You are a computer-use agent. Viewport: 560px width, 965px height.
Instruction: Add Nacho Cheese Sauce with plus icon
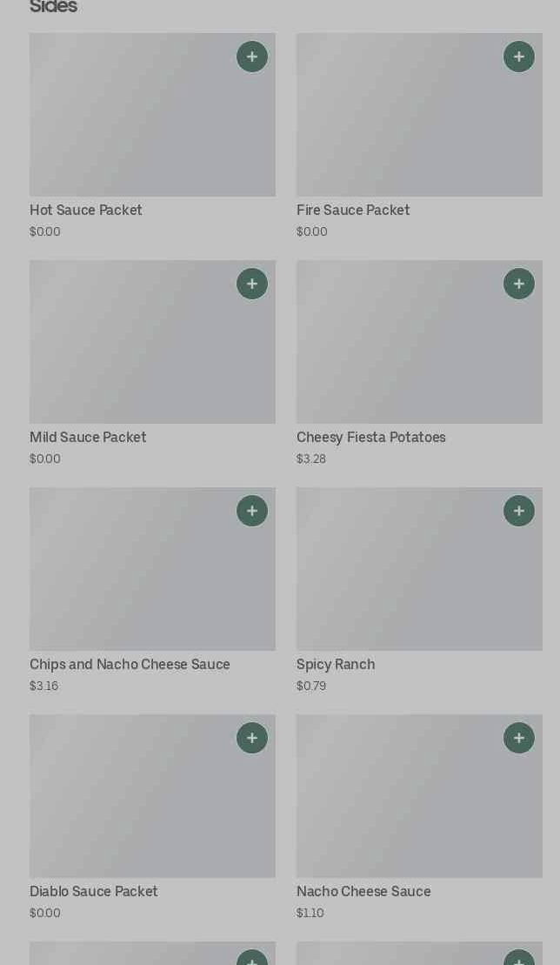pyautogui.click(x=519, y=738)
